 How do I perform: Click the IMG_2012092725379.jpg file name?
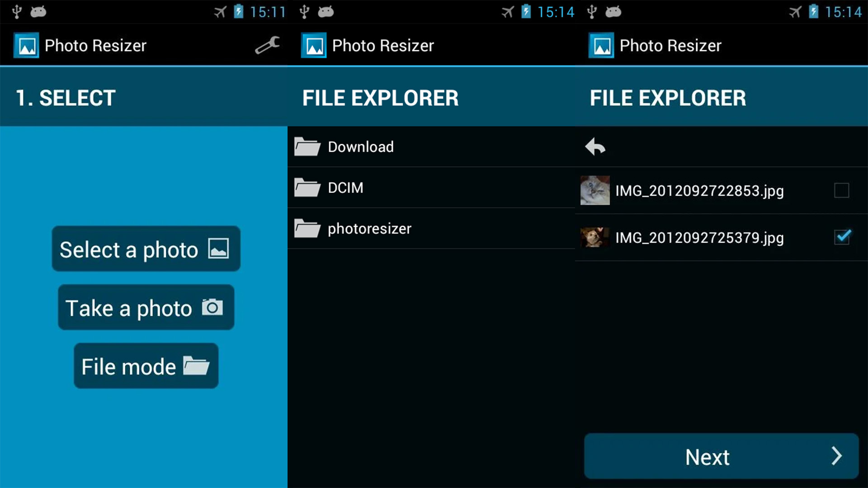click(699, 238)
